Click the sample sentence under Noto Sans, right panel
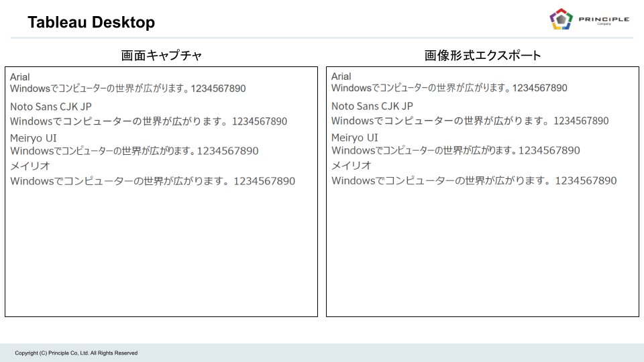Viewport: 644px width, 362px height. point(470,121)
